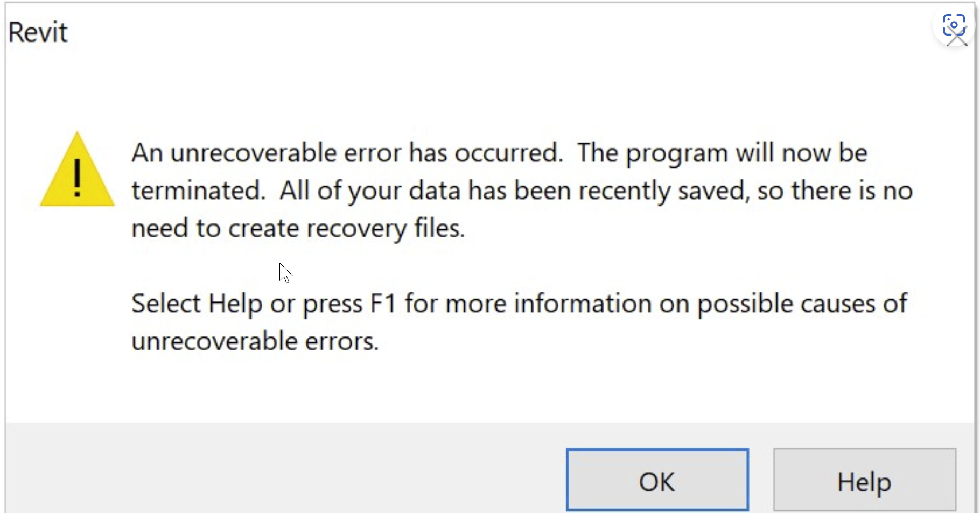Open Help for unrecoverable errors
Image resolution: width=980 pixels, height=513 pixels.
pyautogui.click(x=864, y=480)
